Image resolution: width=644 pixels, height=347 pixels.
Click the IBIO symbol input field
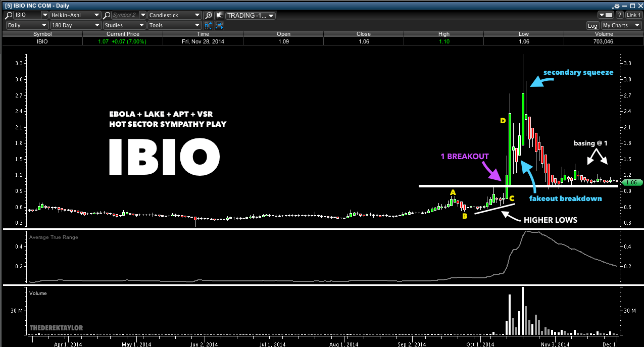click(x=27, y=15)
